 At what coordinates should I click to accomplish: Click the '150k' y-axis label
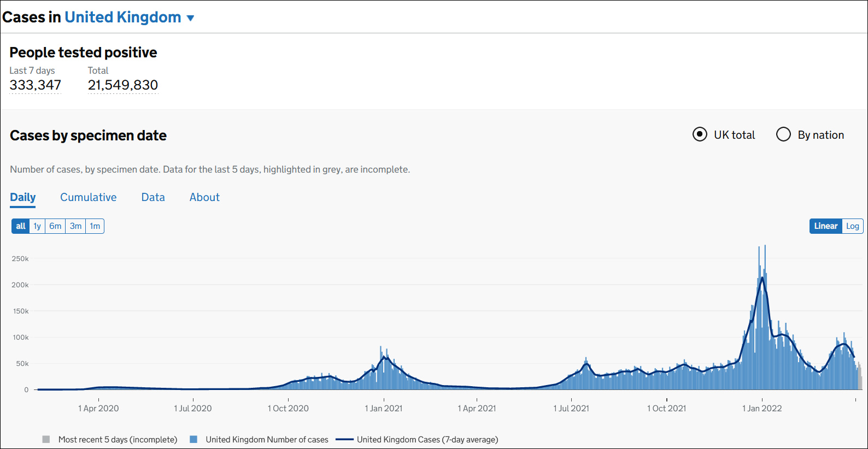tap(20, 311)
